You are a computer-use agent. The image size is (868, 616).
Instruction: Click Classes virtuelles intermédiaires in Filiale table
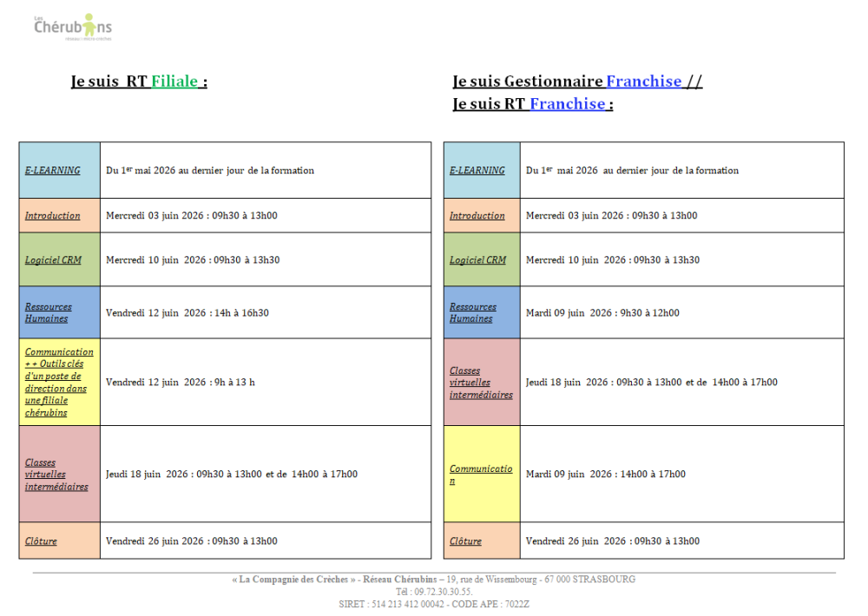click(x=56, y=475)
